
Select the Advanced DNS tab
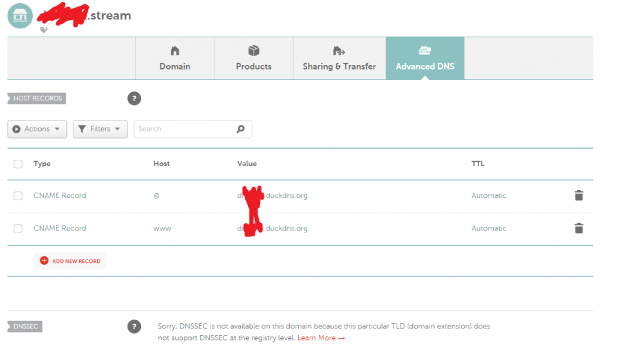point(425,59)
